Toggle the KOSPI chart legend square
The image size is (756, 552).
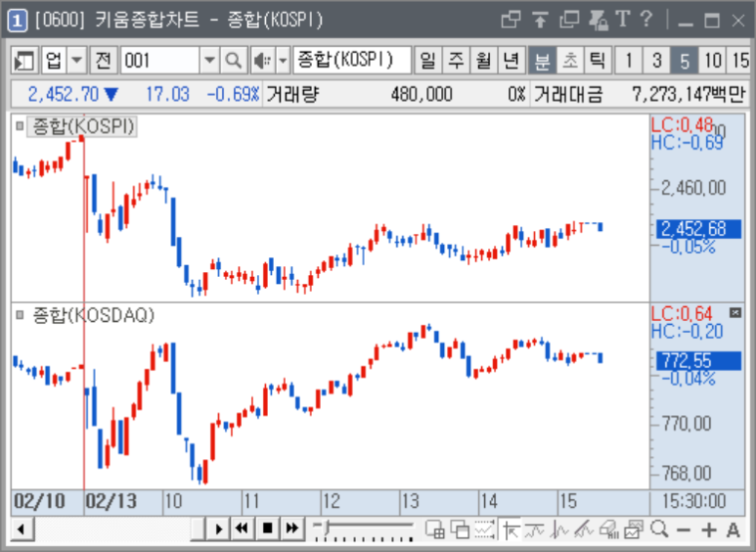pos(20,126)
